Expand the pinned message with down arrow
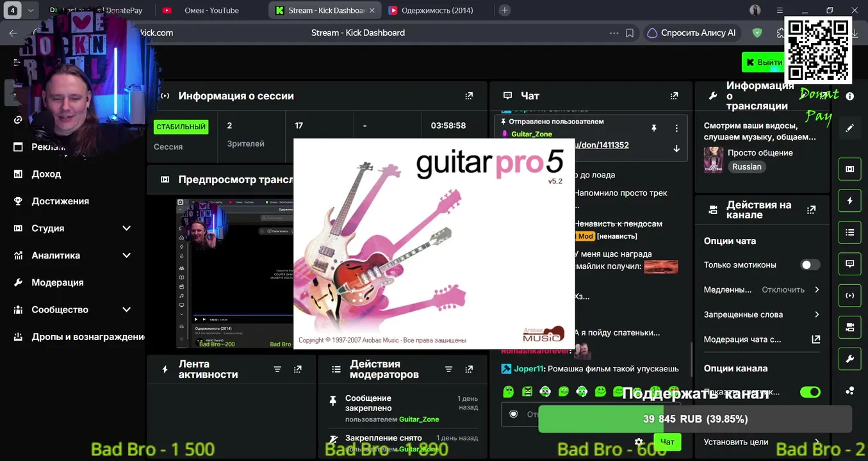The height and width of the screenshot is (461, 868). tap(676, 149)
